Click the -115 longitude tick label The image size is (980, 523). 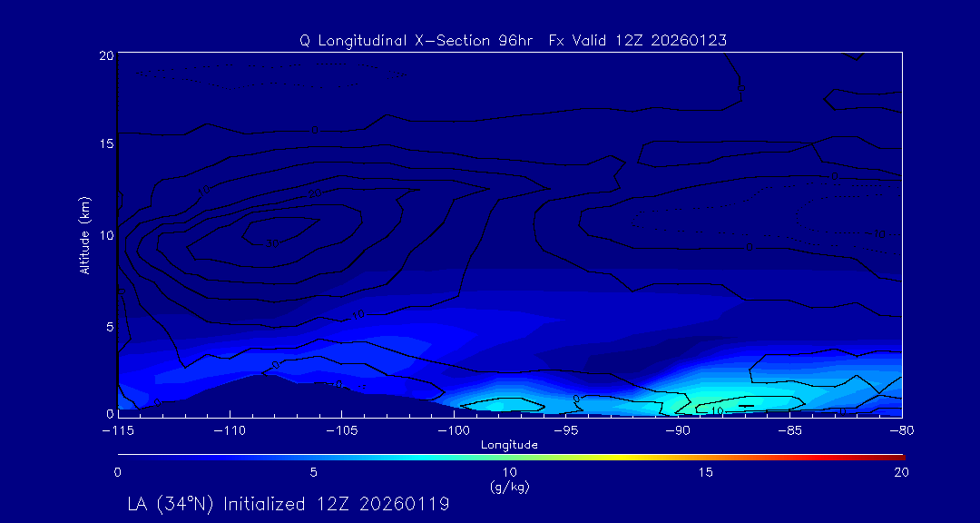coord(117,431)
